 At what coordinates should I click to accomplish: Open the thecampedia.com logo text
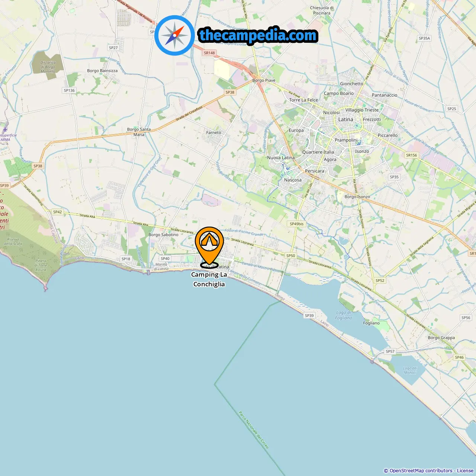pyautogui.click(x=258, y=35)
